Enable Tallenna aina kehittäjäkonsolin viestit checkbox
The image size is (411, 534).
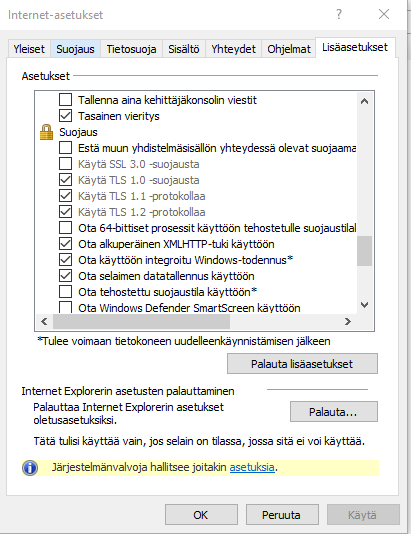tap(65, 100)
